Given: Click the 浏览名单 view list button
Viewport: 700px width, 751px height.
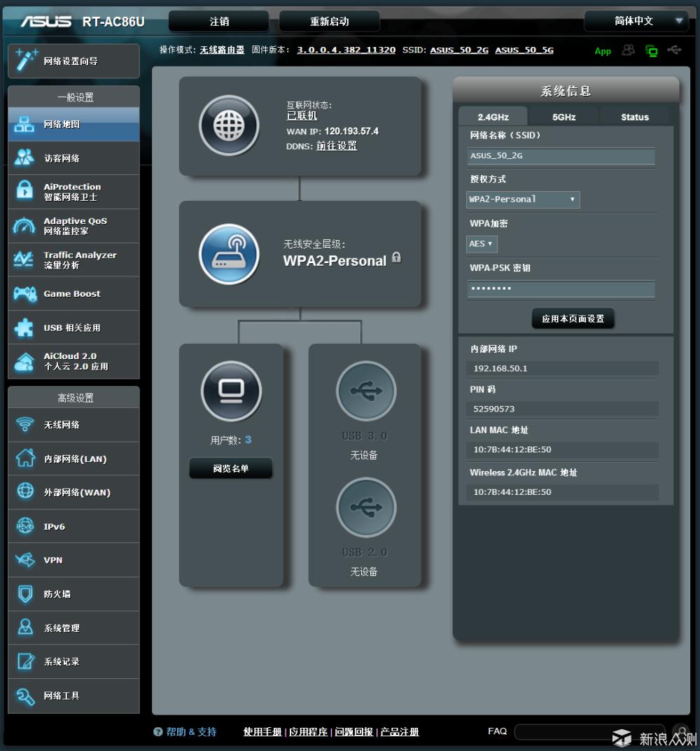Looking at the screenshot, I should pyautogui.click(x=231, y=468).
